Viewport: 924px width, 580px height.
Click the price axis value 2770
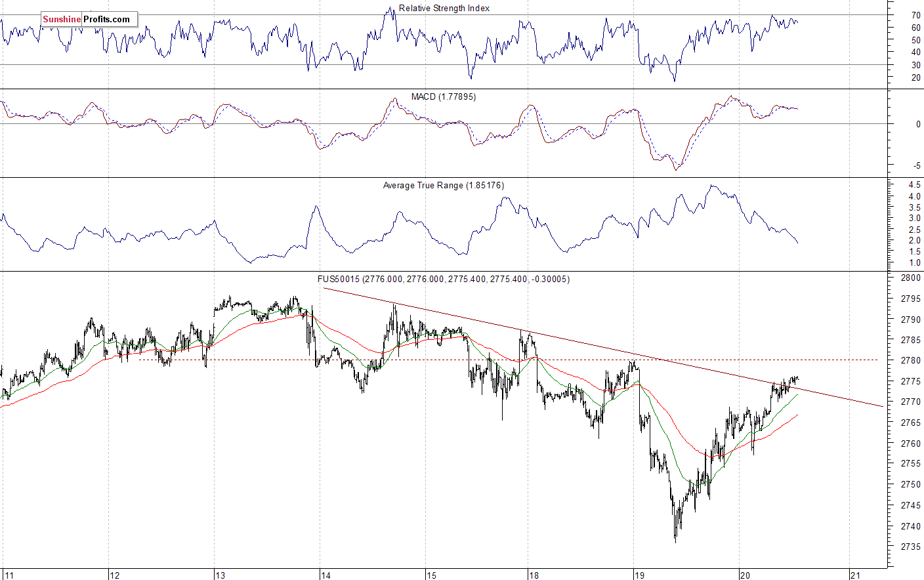[x=911, y=402]
